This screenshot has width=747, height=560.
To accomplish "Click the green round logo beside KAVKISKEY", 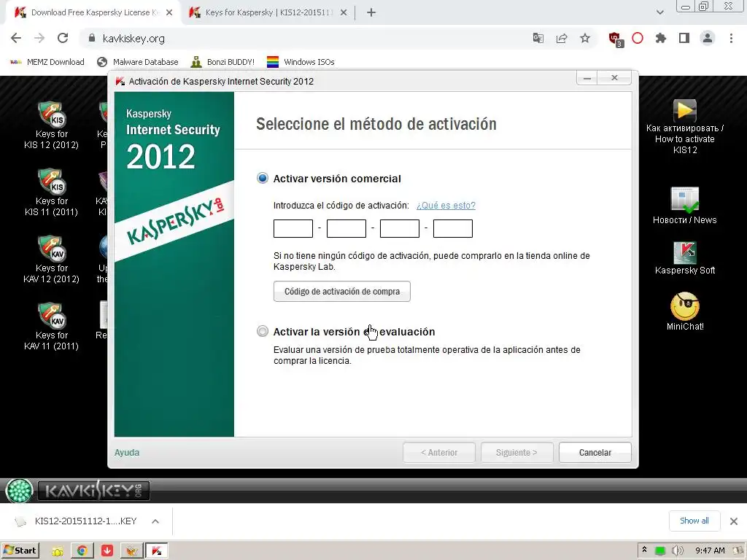I will pyautogui.click(x=19, y=491).
